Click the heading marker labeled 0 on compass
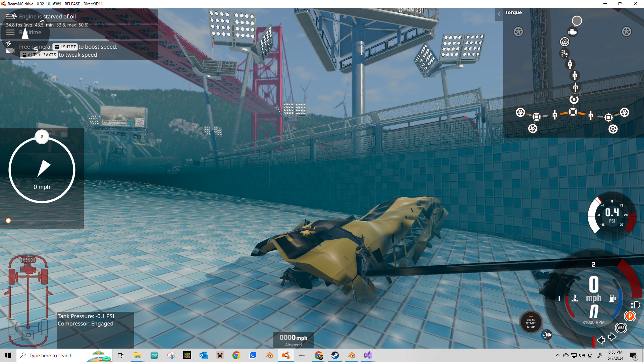Image resolution: width=644 pixels, height=362 pixels. pos(42,136)
